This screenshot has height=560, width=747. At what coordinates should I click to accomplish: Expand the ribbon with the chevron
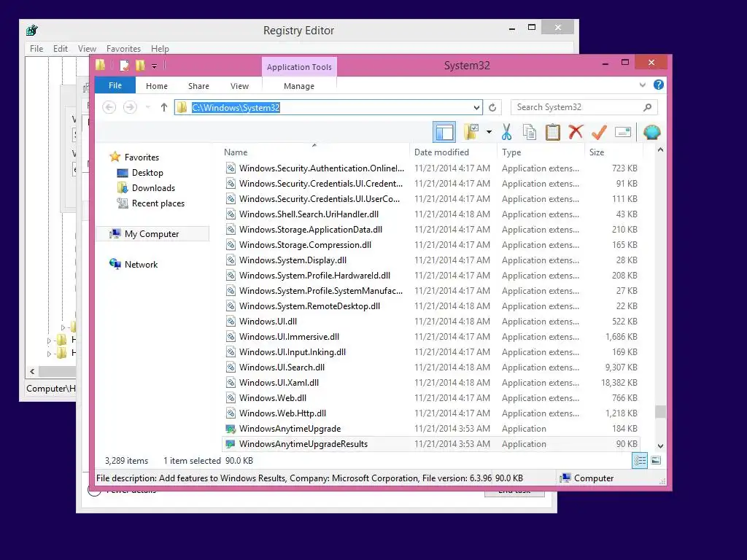coord(642,85)
